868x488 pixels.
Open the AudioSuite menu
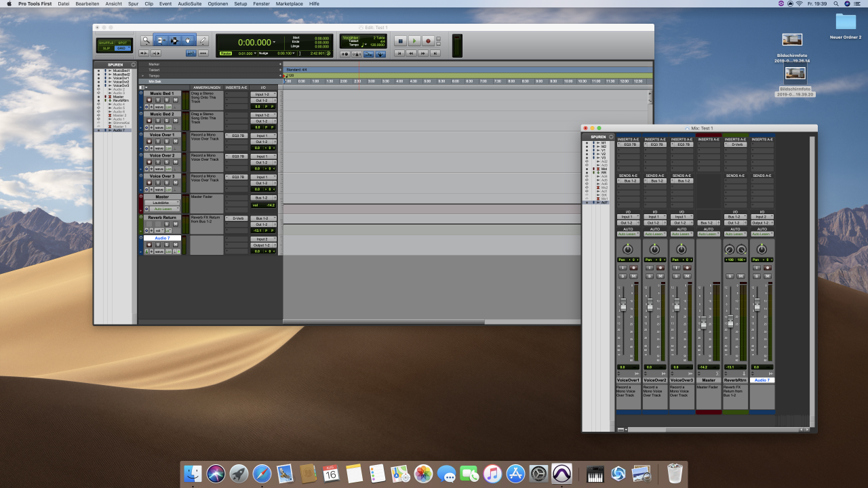[190, 3]
